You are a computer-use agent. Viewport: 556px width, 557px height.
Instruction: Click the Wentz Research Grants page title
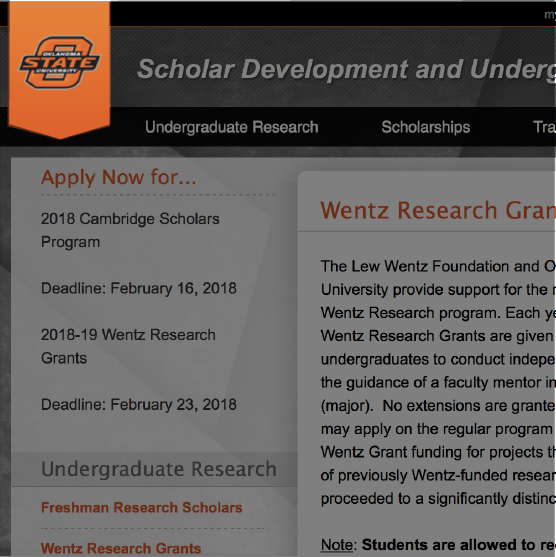click(438, 210)
